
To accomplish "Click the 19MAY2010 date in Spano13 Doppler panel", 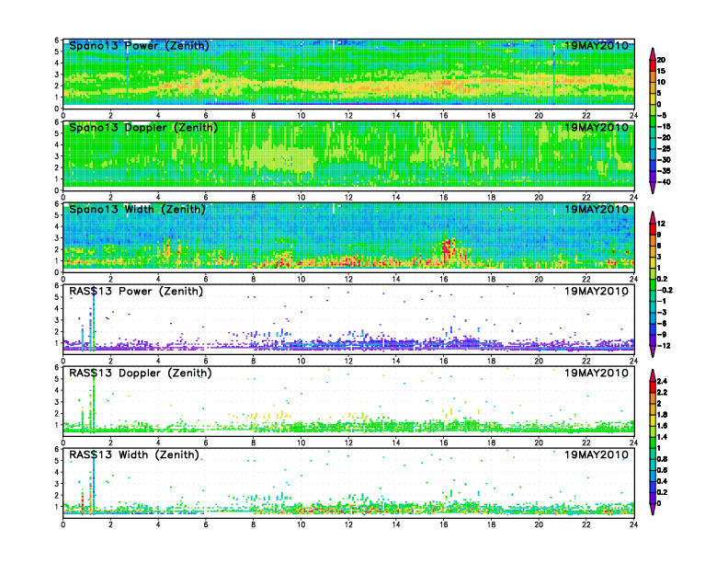I will (x=597, y=127).
